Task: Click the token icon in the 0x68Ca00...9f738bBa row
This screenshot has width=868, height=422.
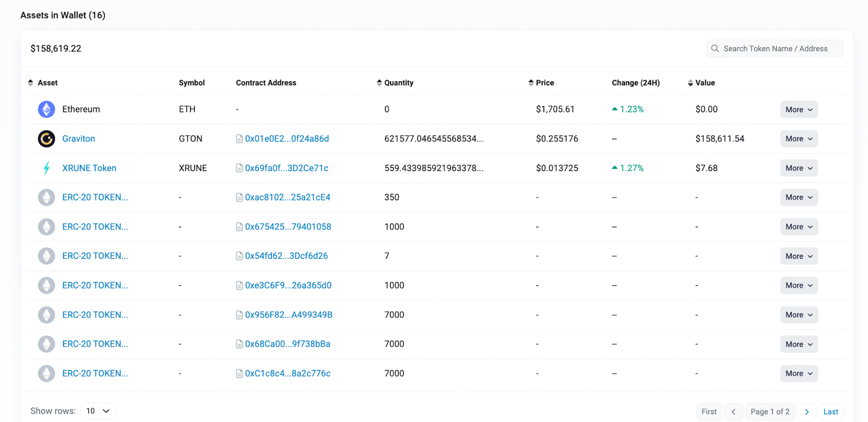Action: [47, 344]
